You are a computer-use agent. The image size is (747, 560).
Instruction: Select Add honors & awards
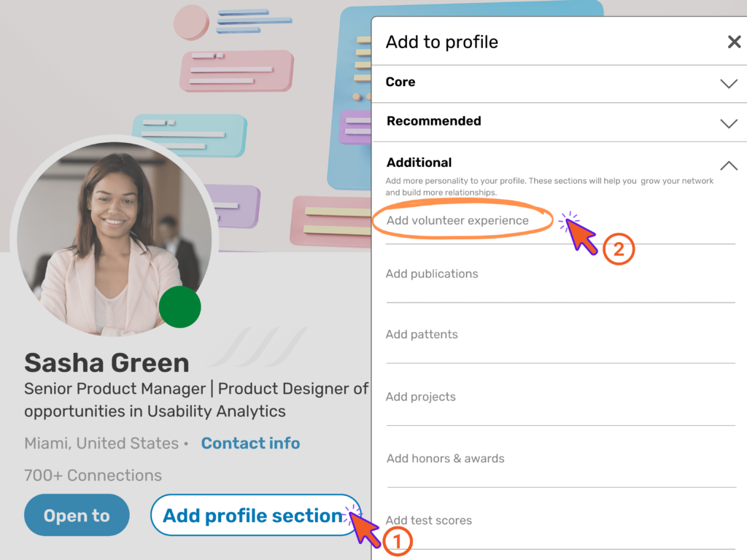[445, 459]
